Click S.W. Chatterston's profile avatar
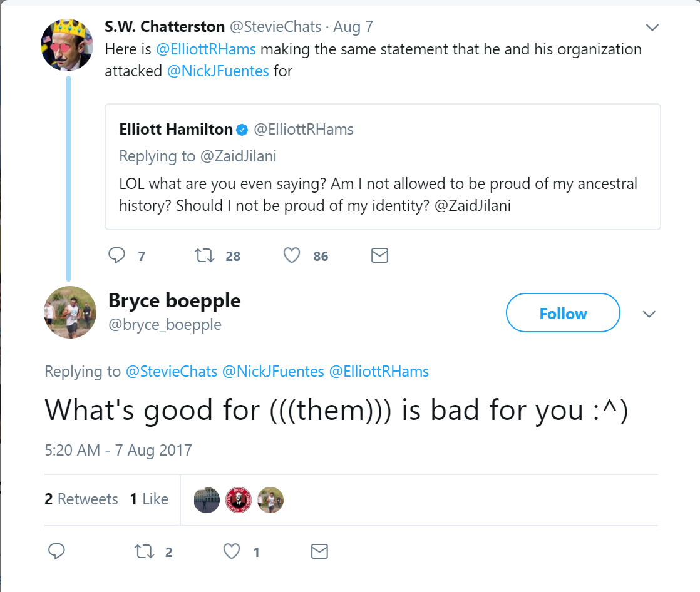700x592 pixels. pos(67,44)
